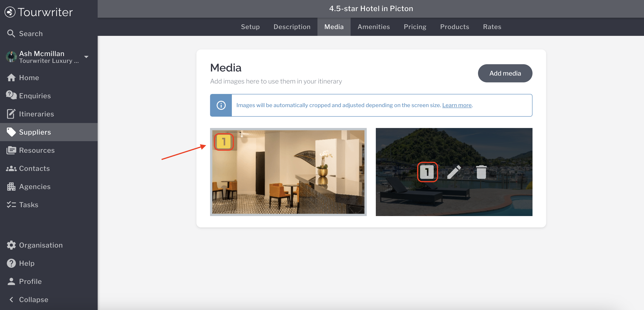Viewport: 644px width, 310px height.
Task: Toggle yellow primary badge on lobby image
Action: (223, 142)
